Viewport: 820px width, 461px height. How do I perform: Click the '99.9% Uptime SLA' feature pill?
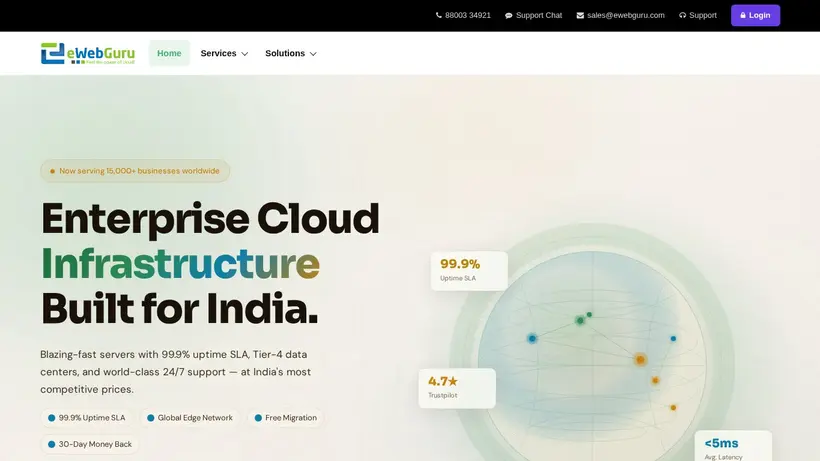click(87, 418)
